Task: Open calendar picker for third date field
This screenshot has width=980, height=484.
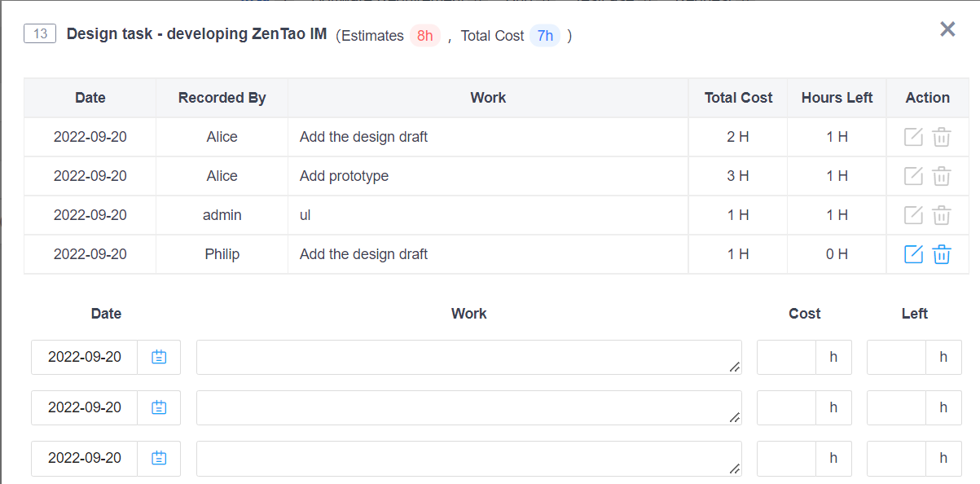Action: (x=159, y=458)
